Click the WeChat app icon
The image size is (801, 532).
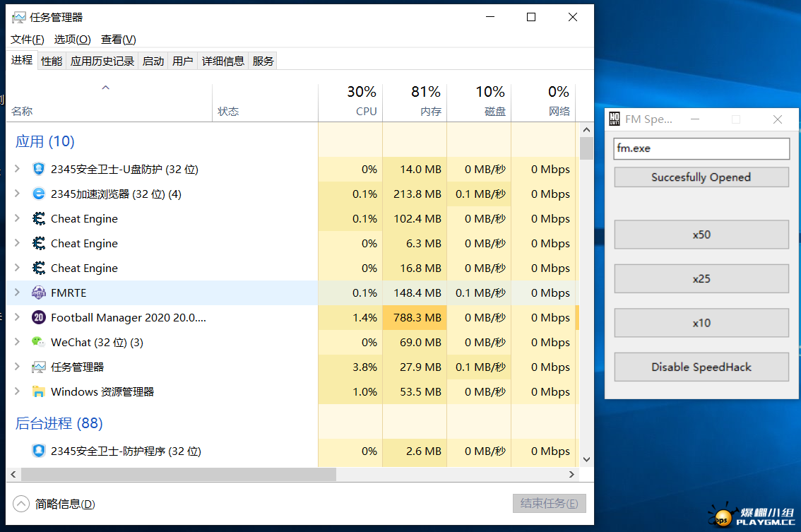(39, 342)
